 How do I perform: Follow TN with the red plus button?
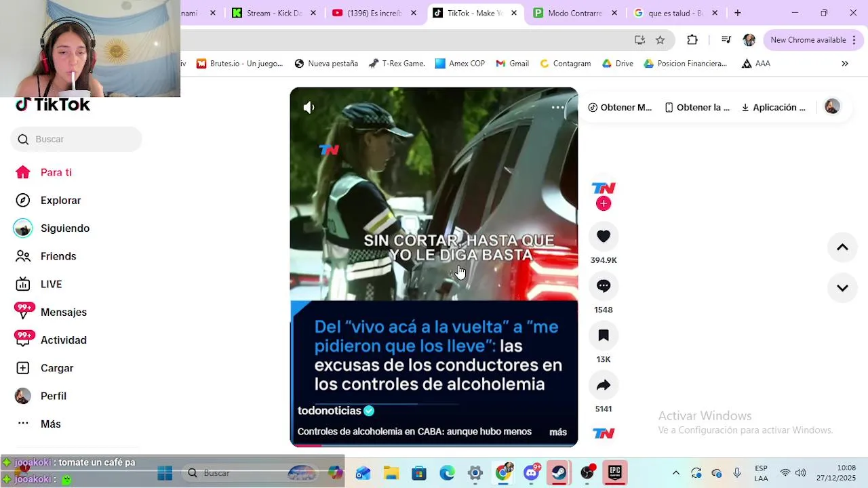point(604,203)
